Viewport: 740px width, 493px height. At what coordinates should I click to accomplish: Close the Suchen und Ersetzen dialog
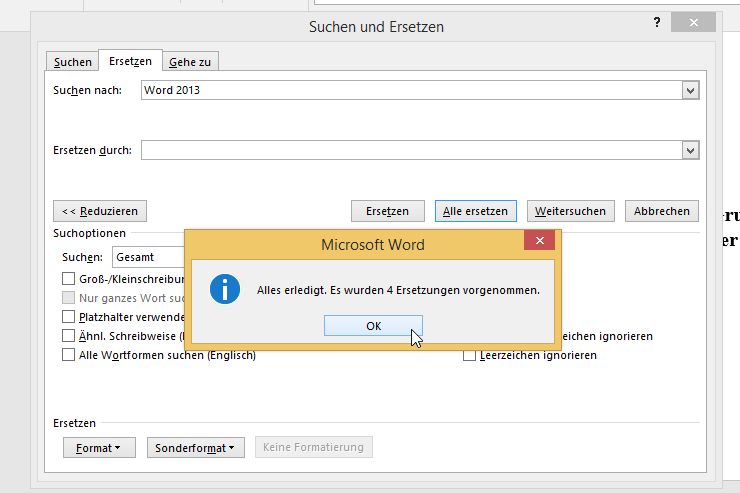click(x=693, y=22)
